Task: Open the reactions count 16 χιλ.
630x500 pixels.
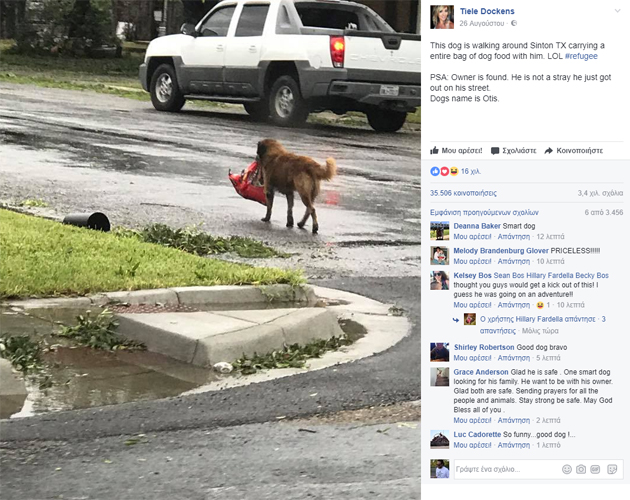Action: pos(455,172)
